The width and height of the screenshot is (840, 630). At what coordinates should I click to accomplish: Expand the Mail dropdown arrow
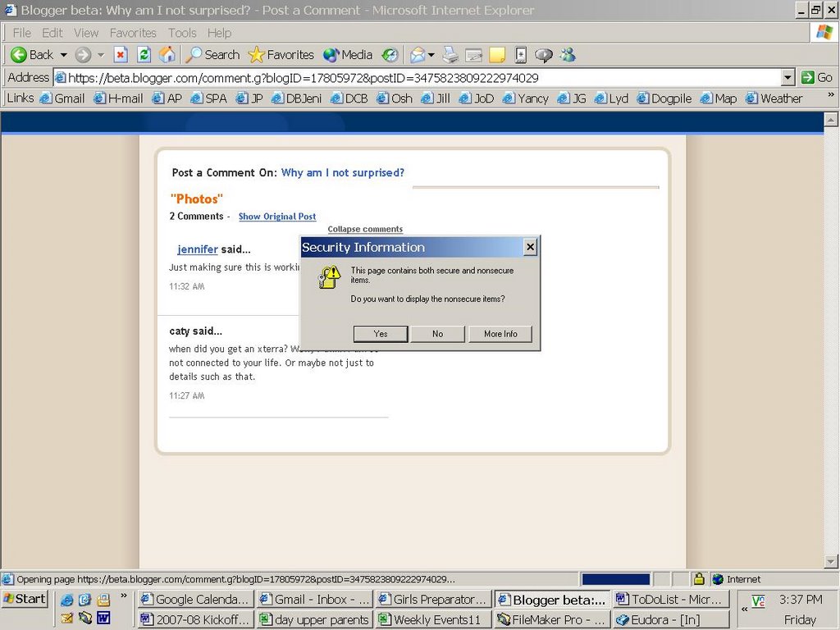pos(431,55)
